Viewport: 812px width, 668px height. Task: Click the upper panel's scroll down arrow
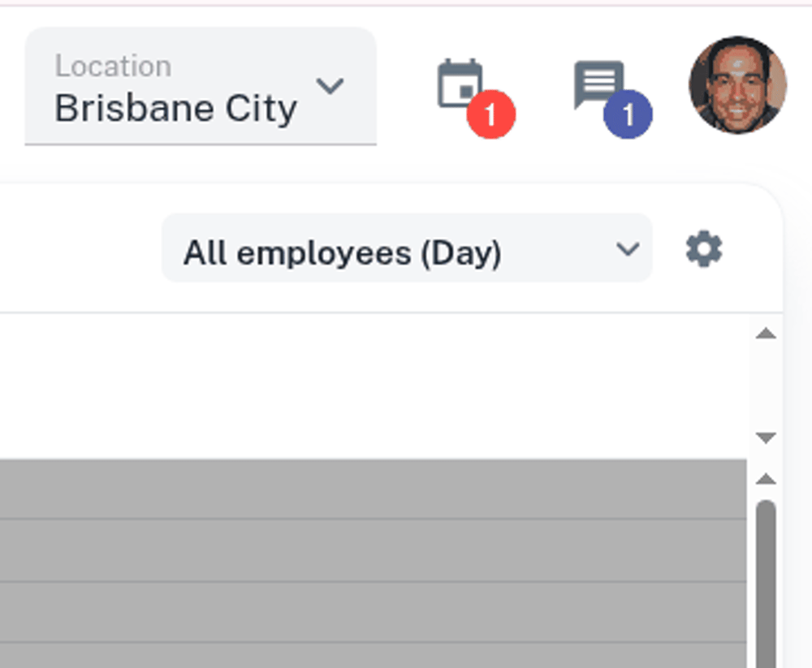point(766,437)
